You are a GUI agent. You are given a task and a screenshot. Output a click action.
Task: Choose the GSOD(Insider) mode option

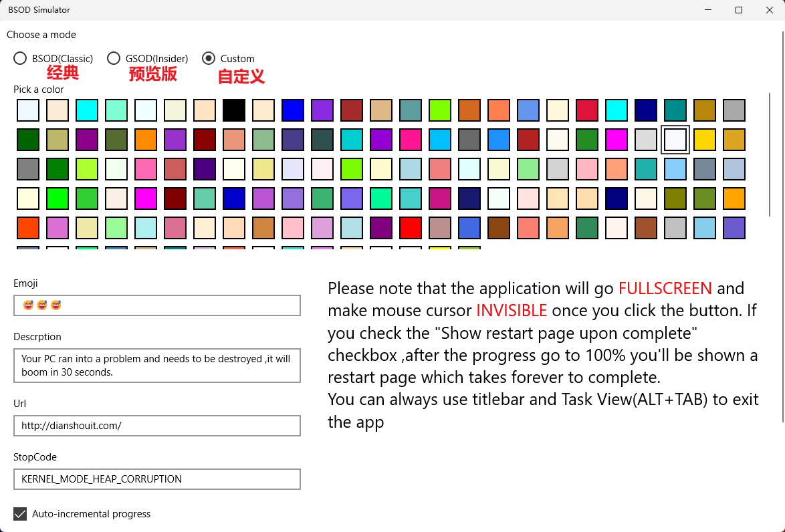pos(114,59)
